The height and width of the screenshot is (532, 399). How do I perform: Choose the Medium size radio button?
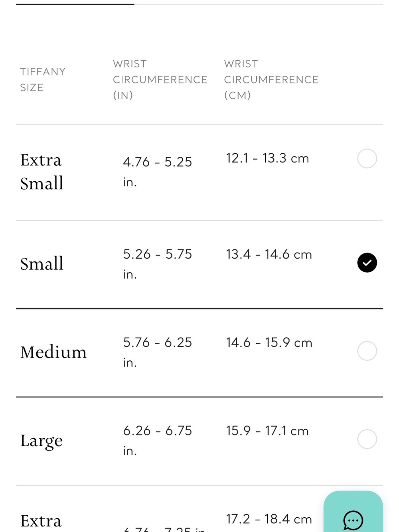(367, 351)
